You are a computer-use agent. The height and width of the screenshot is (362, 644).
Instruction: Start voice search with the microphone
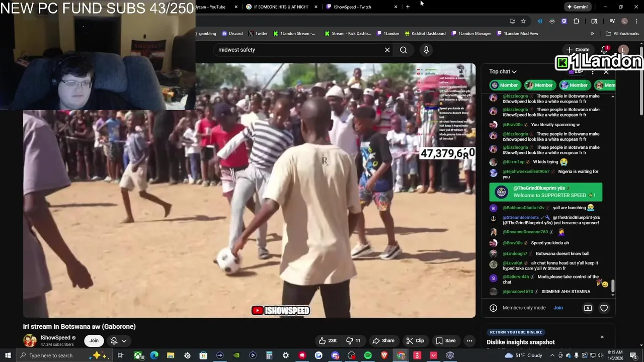tap(426, 50)
